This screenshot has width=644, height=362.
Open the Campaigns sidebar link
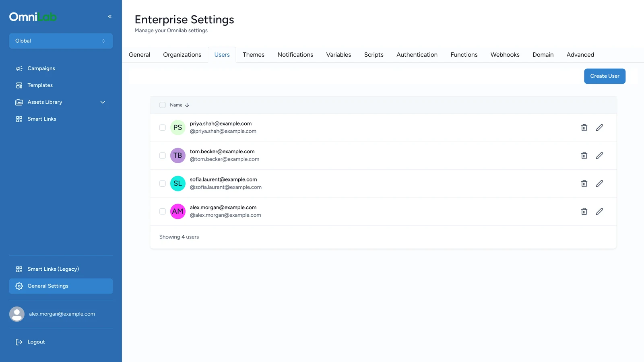coord(61,68)
